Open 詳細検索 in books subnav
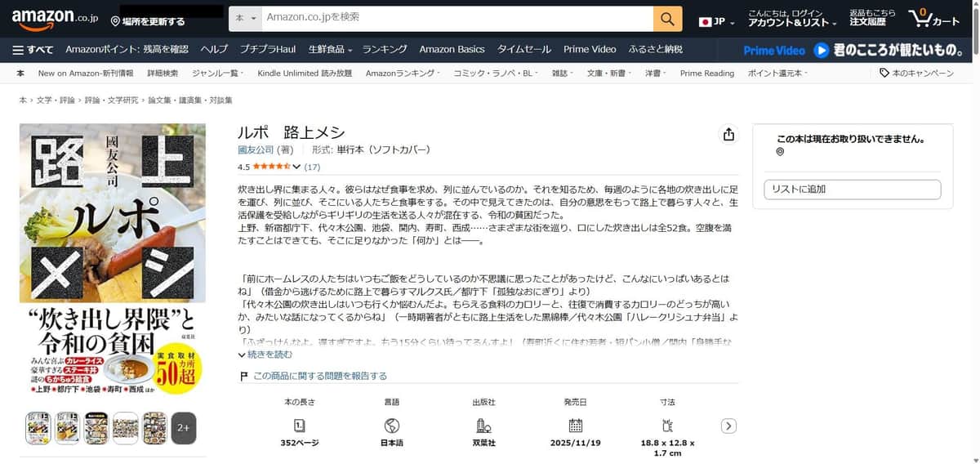This screenshot has width=980, height=464. pos(163,74)
